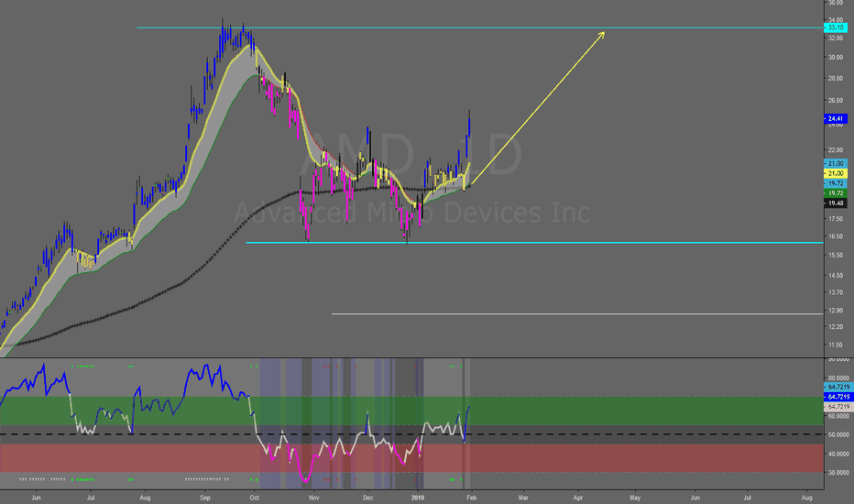The height and width of the screenshot is (504, 854).
Task: Click the 12.20 price axis label
Action: [x=836, y=327]
